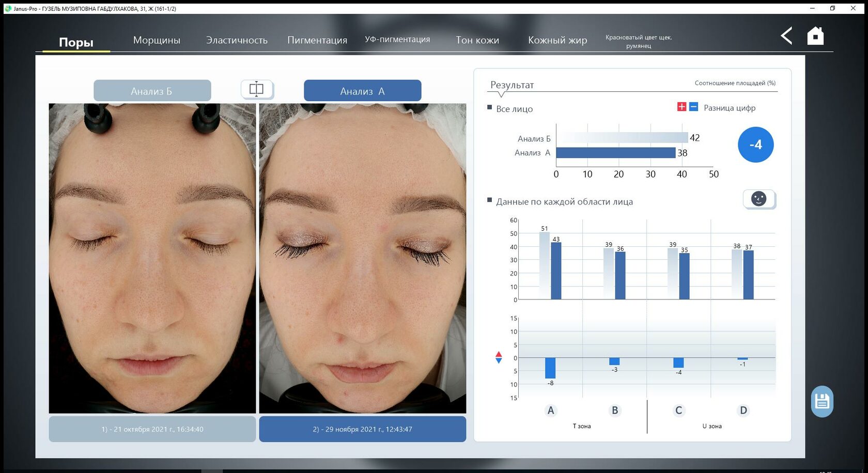This screenshot has width=868, height=473.
Task: Click the Все лицо label
Action: pyautogui.click(x=514, y=109)
